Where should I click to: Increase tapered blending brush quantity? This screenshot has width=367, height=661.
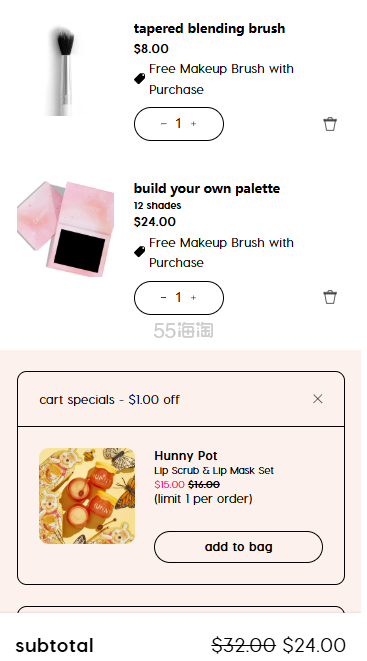pos(193,124)
